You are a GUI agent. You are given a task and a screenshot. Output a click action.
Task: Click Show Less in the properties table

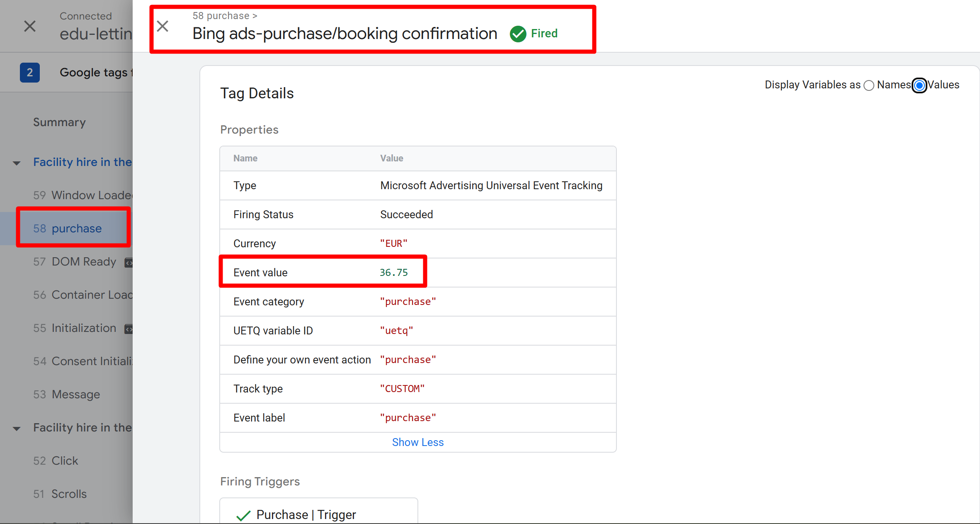[x=417, y=442]
